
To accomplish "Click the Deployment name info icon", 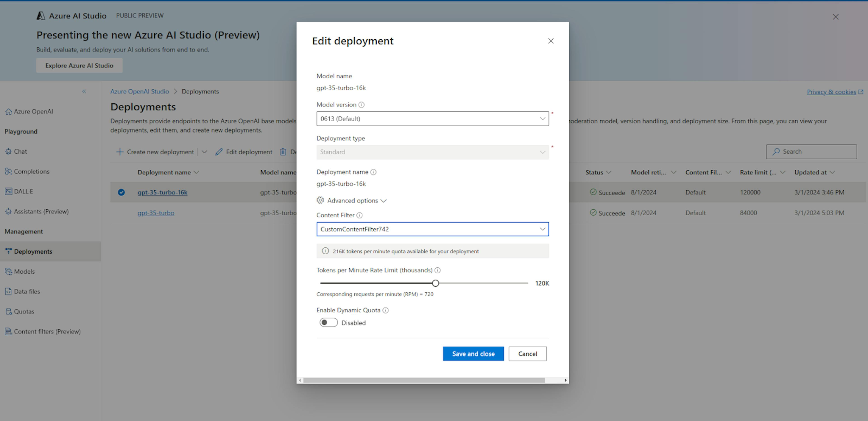I will point(373,172).
